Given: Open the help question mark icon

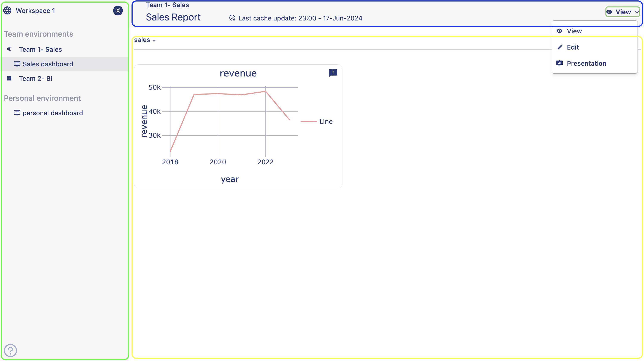Looking at the screenshot, I should coord(10,350).
